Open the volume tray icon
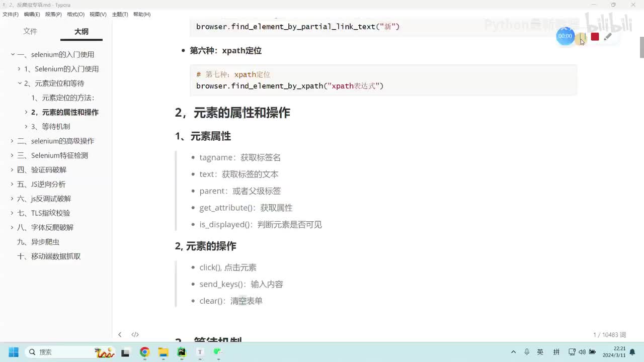This screenshot has width=644, height=362. pyautogui.click(x=582, y=352)
